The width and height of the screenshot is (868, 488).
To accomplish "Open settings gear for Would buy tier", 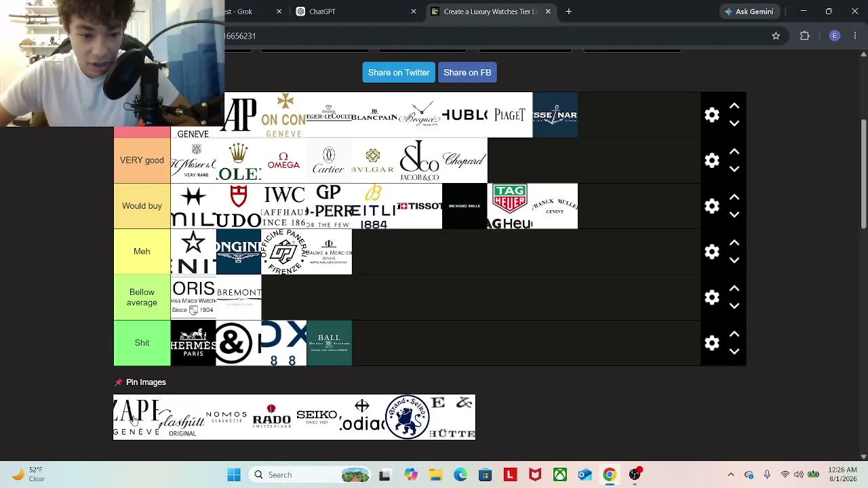I will point(711,206).
